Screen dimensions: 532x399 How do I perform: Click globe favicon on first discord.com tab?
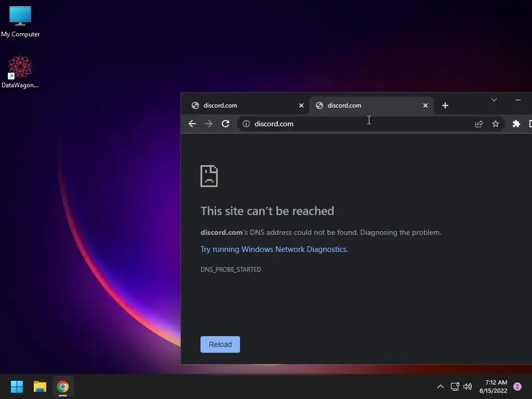(x=195, y=105)
